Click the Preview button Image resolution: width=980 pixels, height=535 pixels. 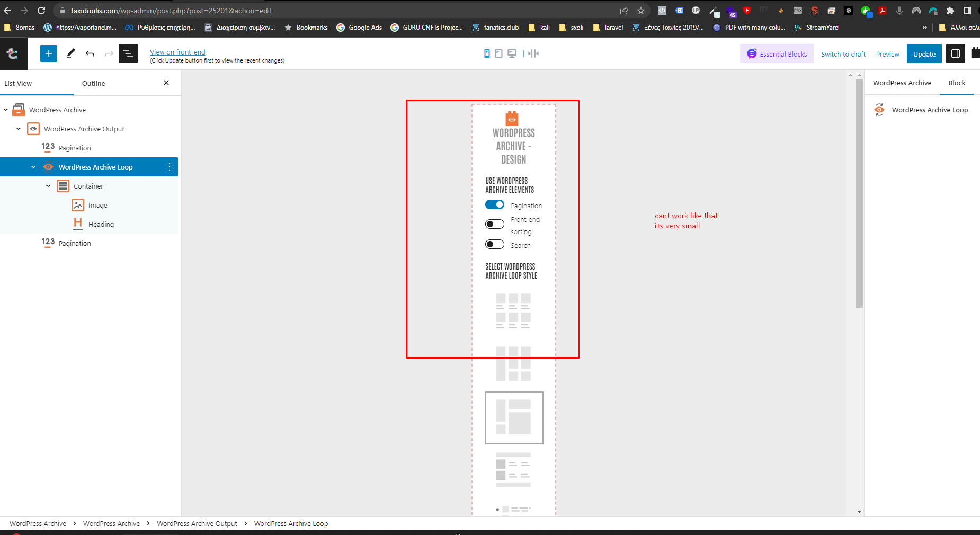click(888, 54)
